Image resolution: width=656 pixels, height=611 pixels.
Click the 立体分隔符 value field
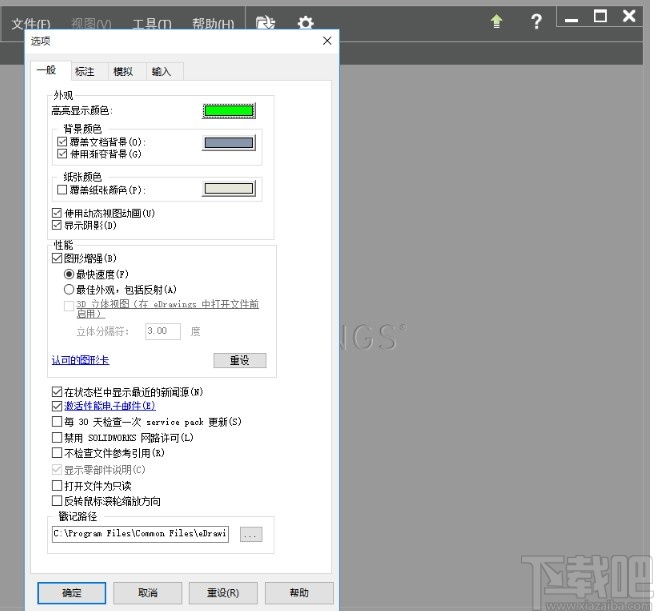[x=163, y=331]
